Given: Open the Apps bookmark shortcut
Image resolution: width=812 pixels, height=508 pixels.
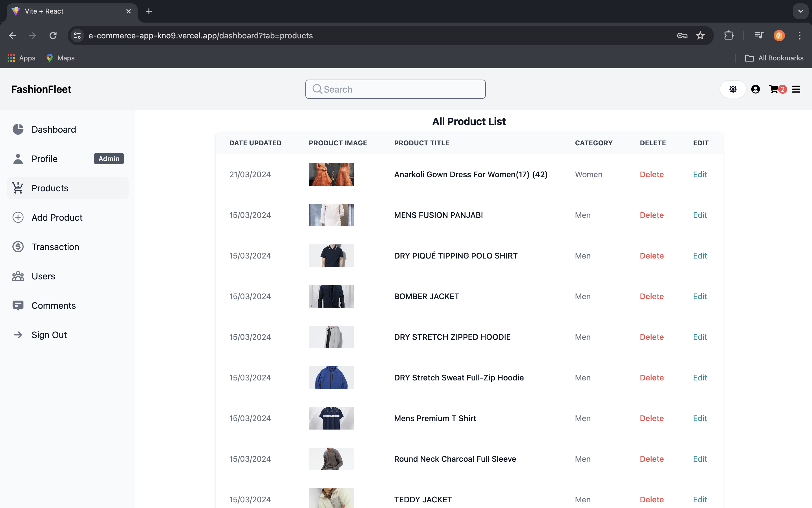Looking at the screenshot, I should tap(21, 58).
